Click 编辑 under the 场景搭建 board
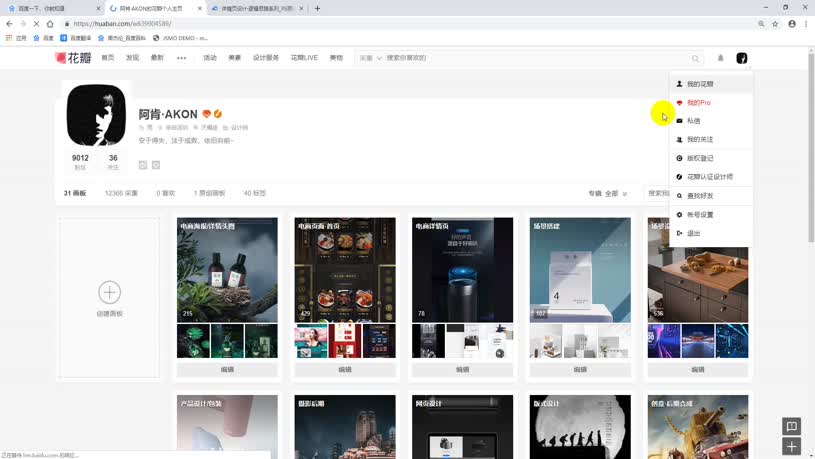 tap(580, 370)
